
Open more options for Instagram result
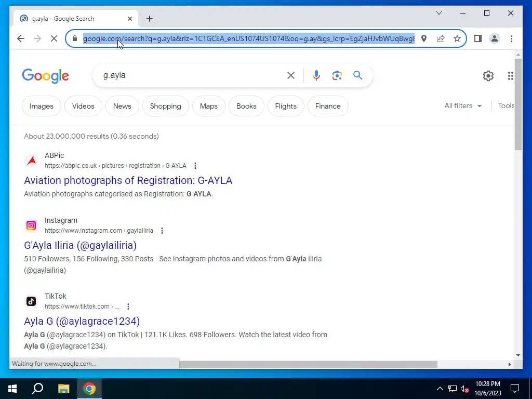click(x=162, y=231)
